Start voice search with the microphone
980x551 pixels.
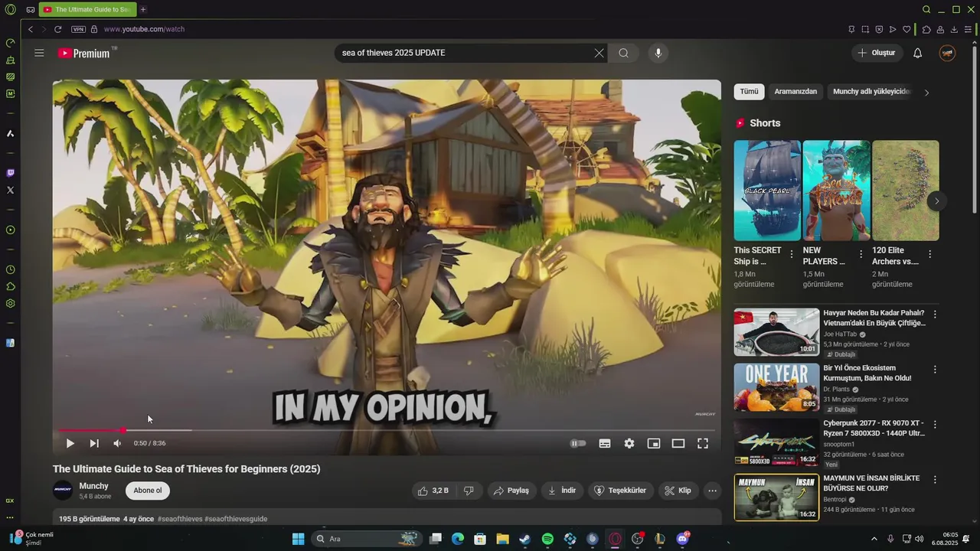[658, 53]
